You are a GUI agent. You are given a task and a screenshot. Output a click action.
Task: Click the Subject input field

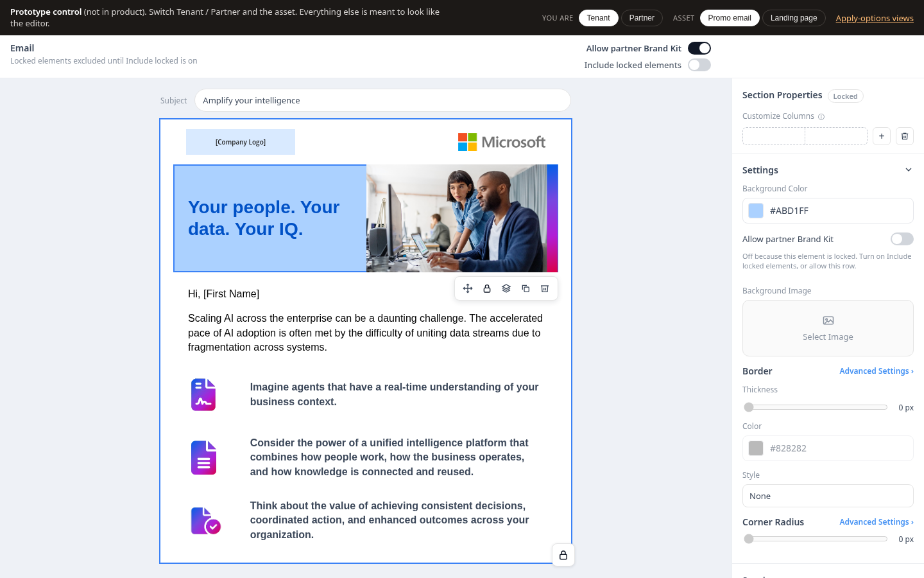point(382,100)
